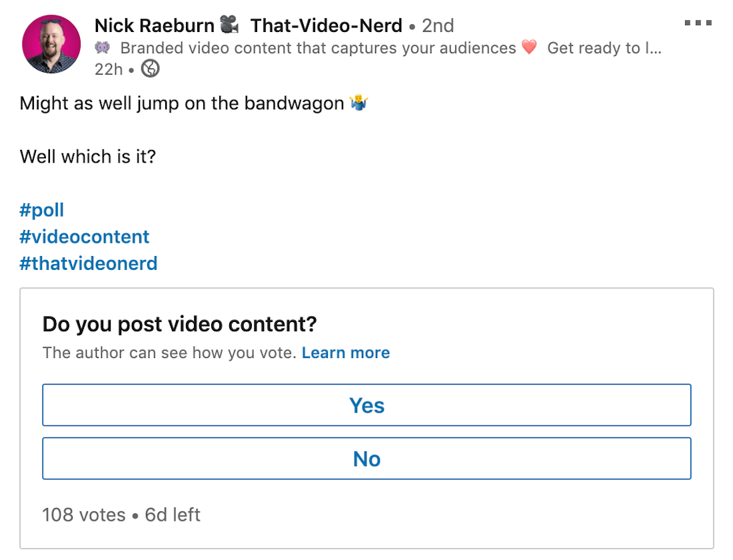Image resolution: width=733 pixels, height=560 pixels.
Task: Open the #poll hashtag
Action: coord(41,210)
